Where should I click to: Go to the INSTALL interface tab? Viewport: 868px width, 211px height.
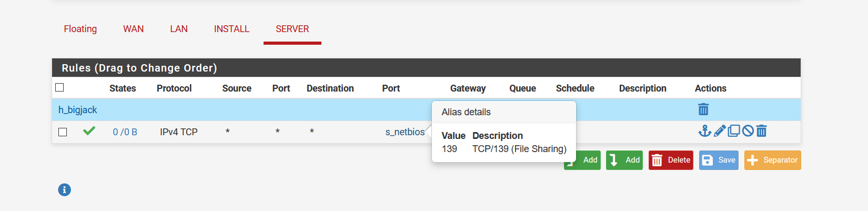231,29
